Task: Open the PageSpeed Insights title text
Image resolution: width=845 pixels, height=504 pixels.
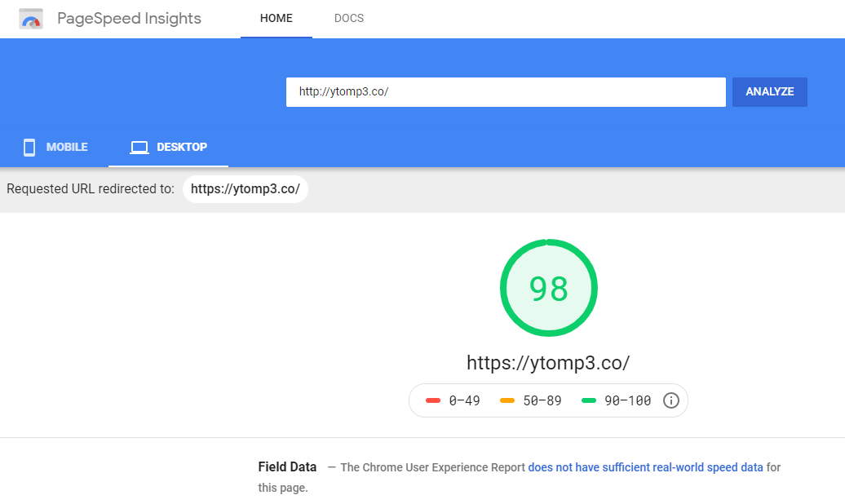Action: click(129, 18)
